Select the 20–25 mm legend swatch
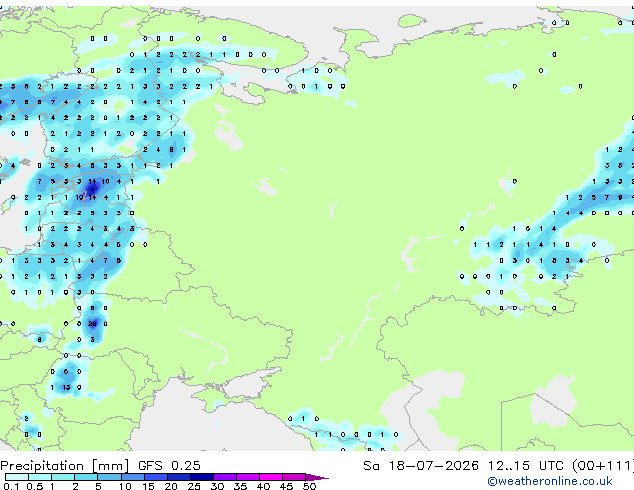The image size is (634, 490). point(179,477)
